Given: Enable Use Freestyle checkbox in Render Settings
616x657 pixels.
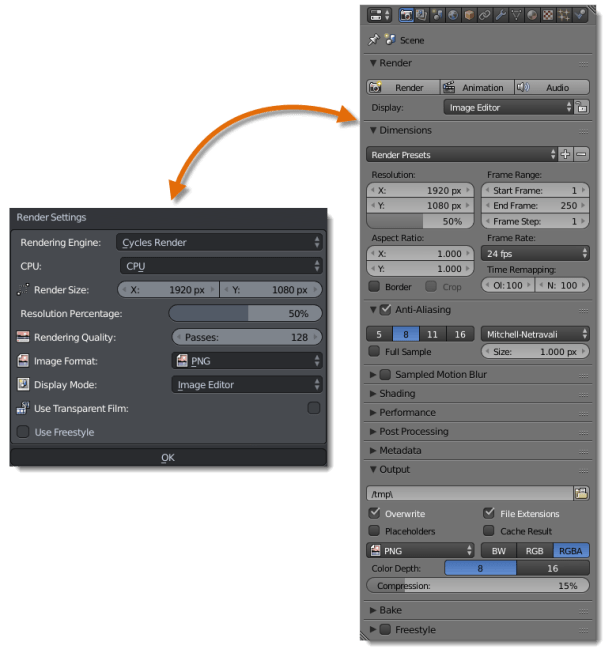Looking at the screenshot, I should 23,432.
